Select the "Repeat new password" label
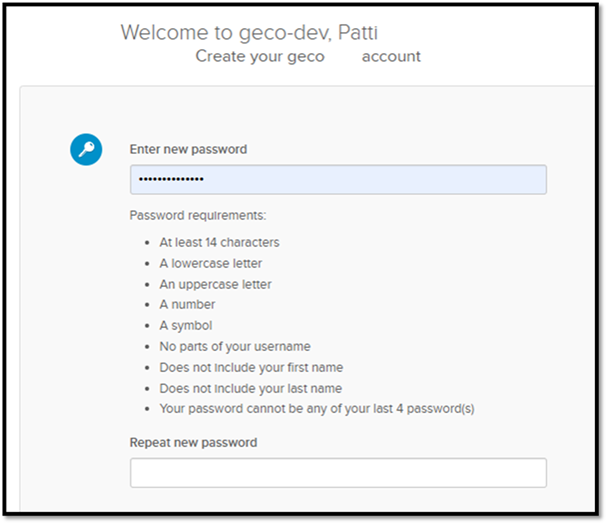607x524 pixels. click(x=193, y=442)
